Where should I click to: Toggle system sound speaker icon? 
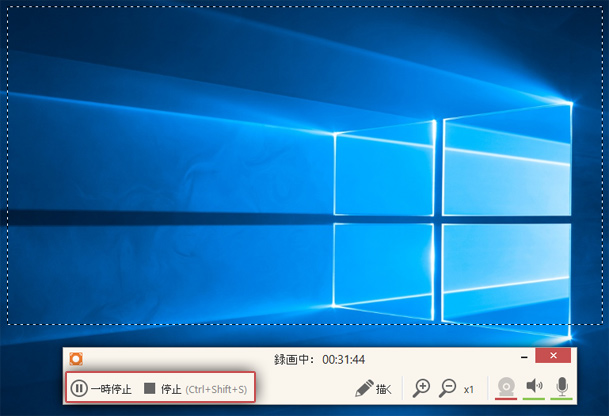[x=534, y=388]
